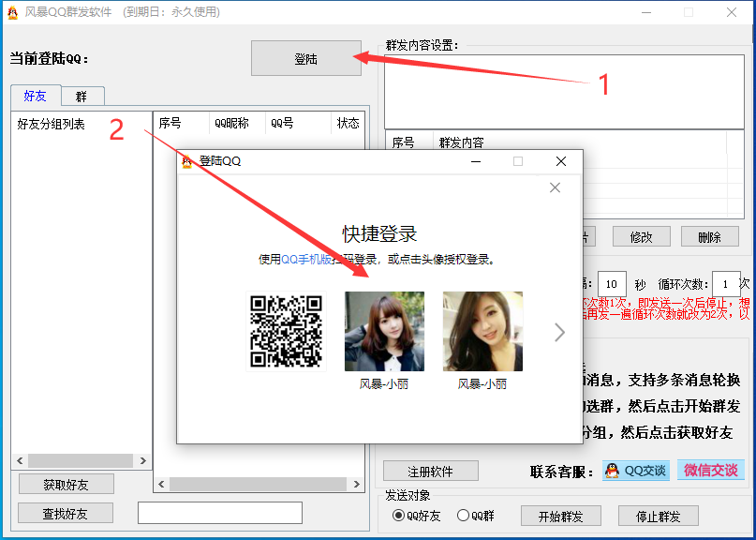
Task: Focus the 群发内容设置 text area
Action: [564, 92]
